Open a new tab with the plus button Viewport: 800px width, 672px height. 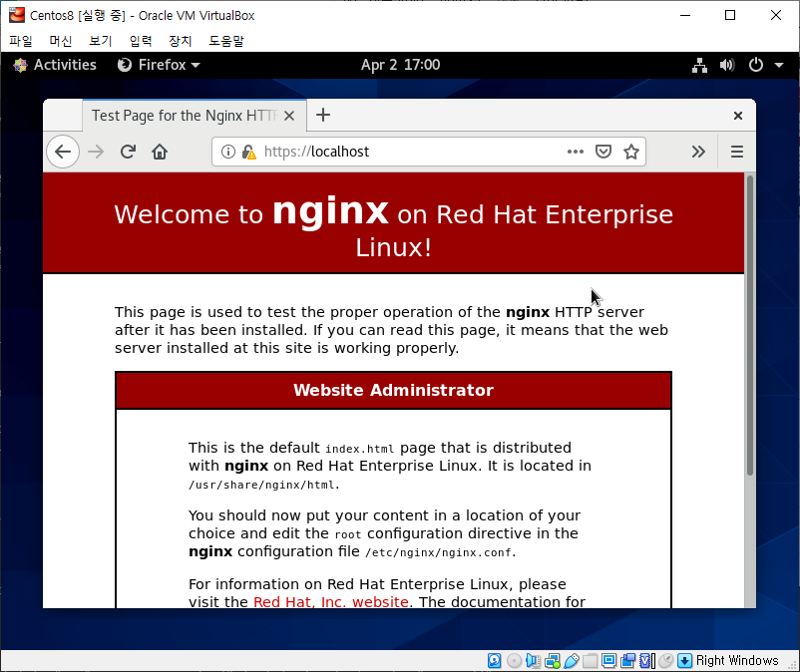[323, 116]
